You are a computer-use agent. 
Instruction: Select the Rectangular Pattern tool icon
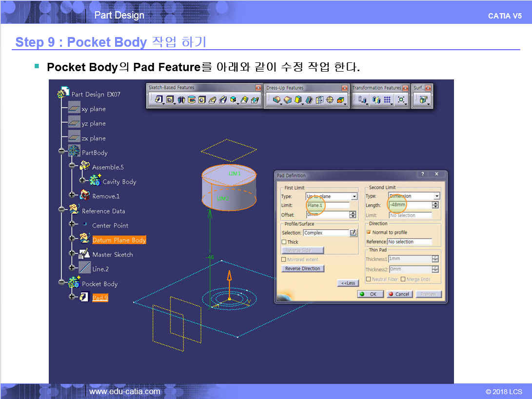pyautogui.click(x=388, y=100)
